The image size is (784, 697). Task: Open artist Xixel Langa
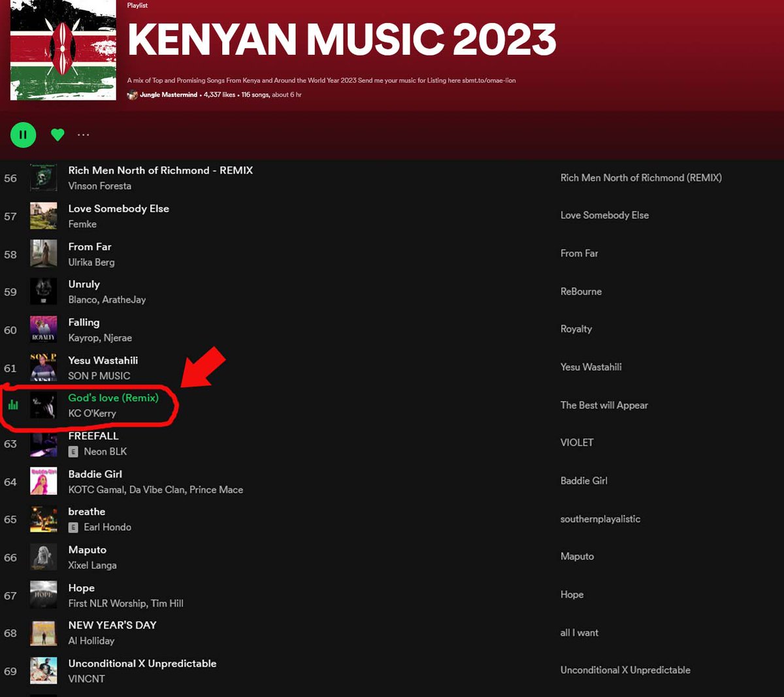tap(93, 565)
